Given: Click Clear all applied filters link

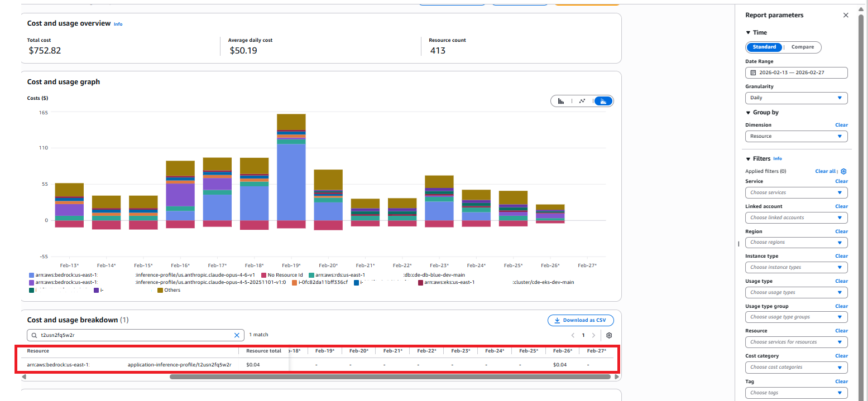Looking at the screenshot, I should click(x=825, y=171).
